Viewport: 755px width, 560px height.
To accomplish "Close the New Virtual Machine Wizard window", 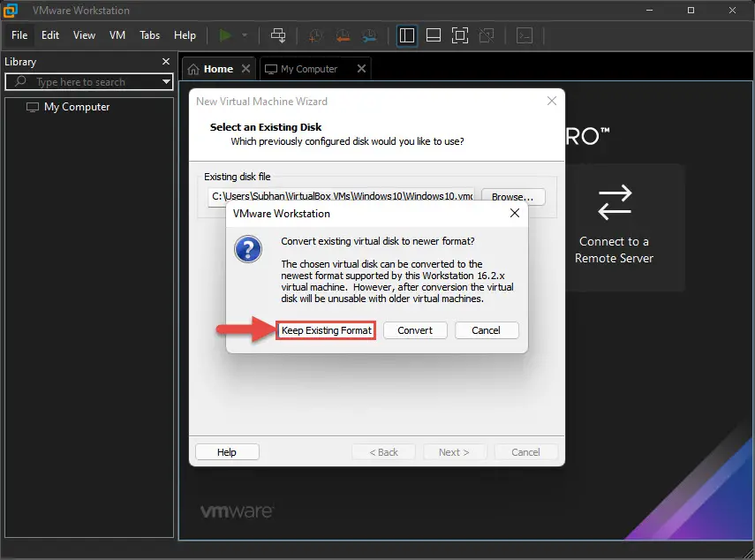I will pyautogui.click(x=552, y=101).
